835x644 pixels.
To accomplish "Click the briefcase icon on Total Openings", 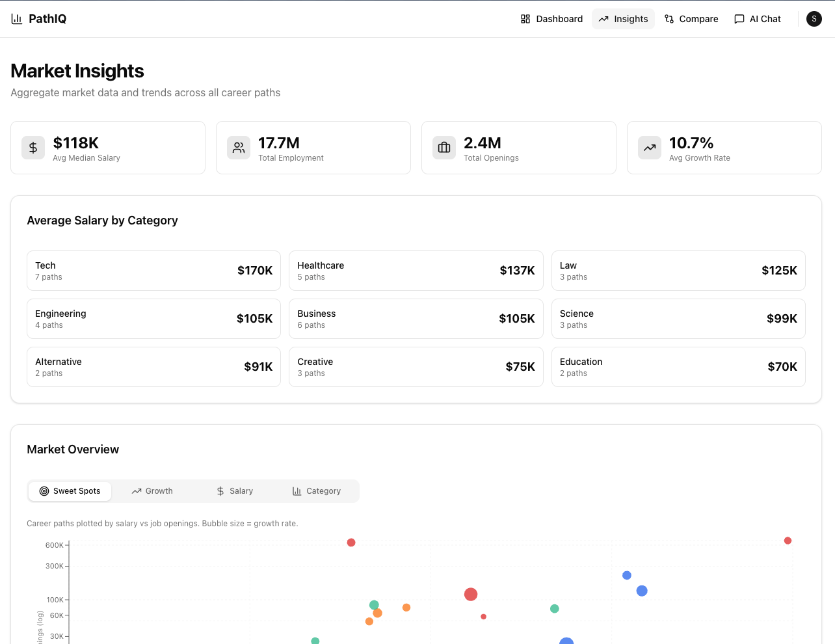I will (444, 148).
